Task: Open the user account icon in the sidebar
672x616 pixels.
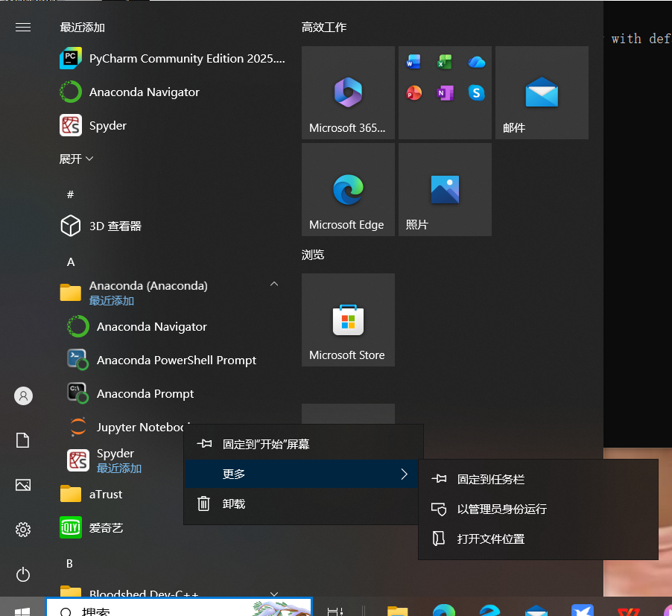Action: coord(23,396)
